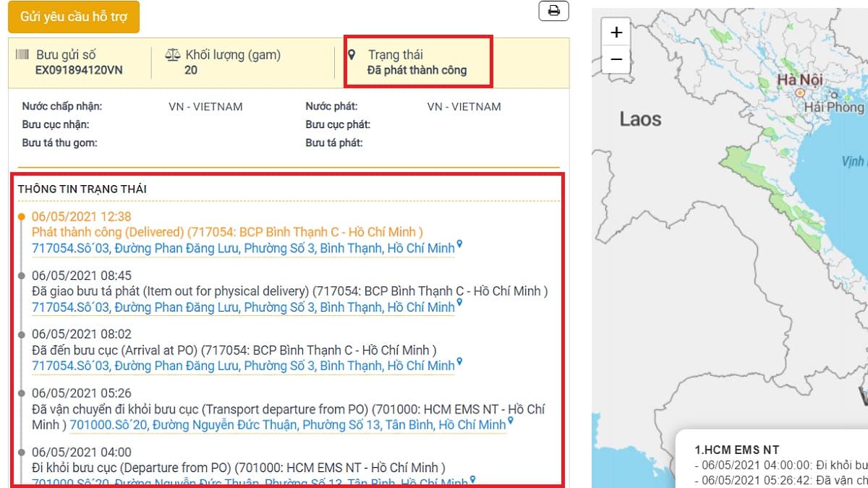Click Phát thành công (Delivered) status line
Image resolution: width=868 pixels, height=488 pixels.
(227, 232)
